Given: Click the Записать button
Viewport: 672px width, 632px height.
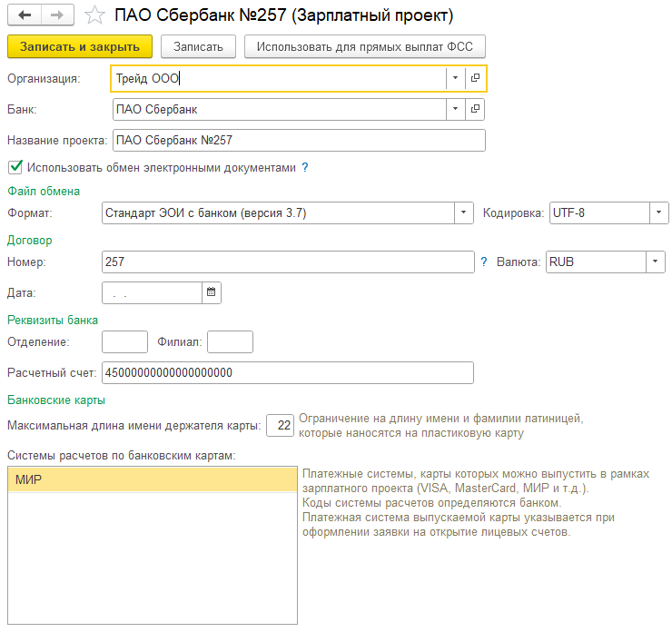Looking at the screenshot, I should tap(198, 46).
